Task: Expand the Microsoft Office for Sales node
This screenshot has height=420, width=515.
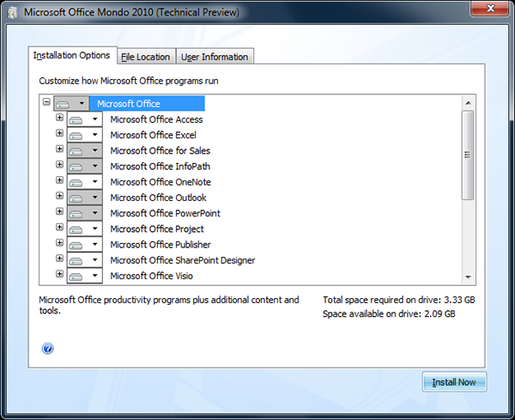Action: pyautogui.click(x=59, y=149)
